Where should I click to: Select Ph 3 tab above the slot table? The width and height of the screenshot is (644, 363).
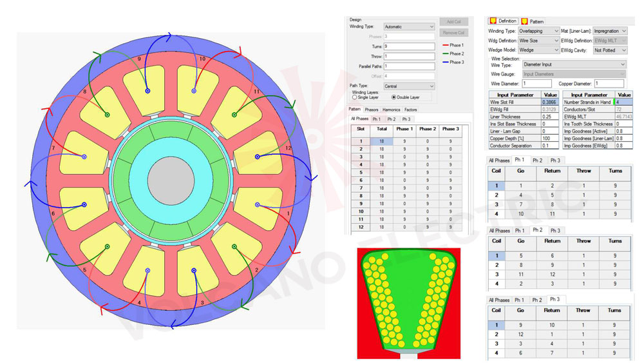406,119
